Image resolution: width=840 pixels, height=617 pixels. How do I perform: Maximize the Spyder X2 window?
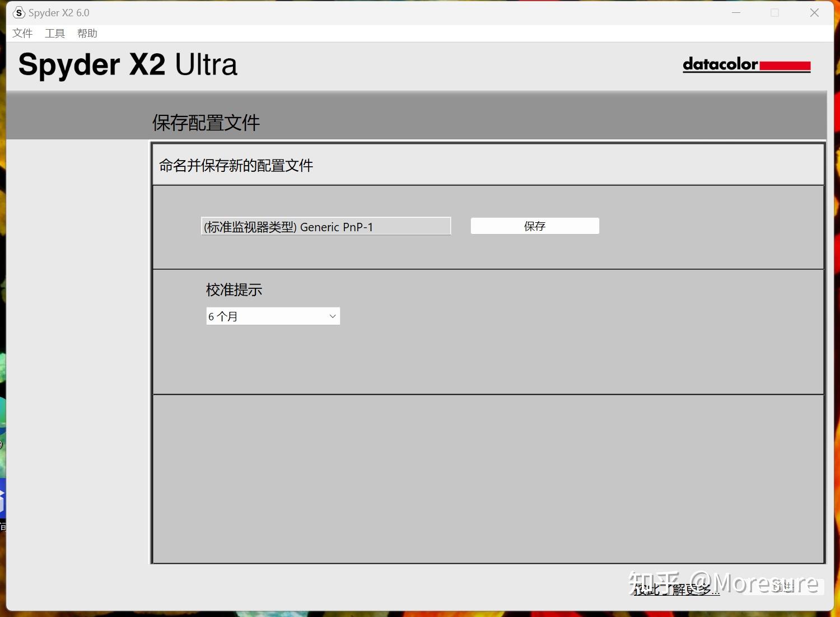coord(775,12)
